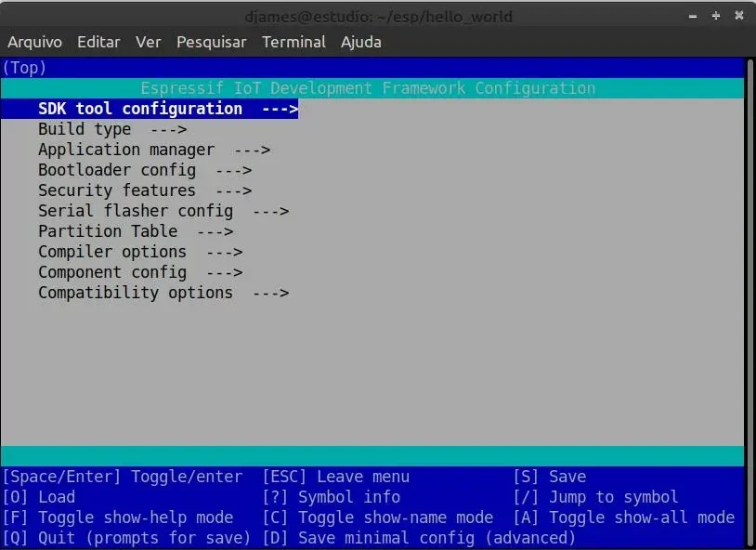Open the Build type submenu
This screenshot has height=550, width=756.
pos(112,129)
